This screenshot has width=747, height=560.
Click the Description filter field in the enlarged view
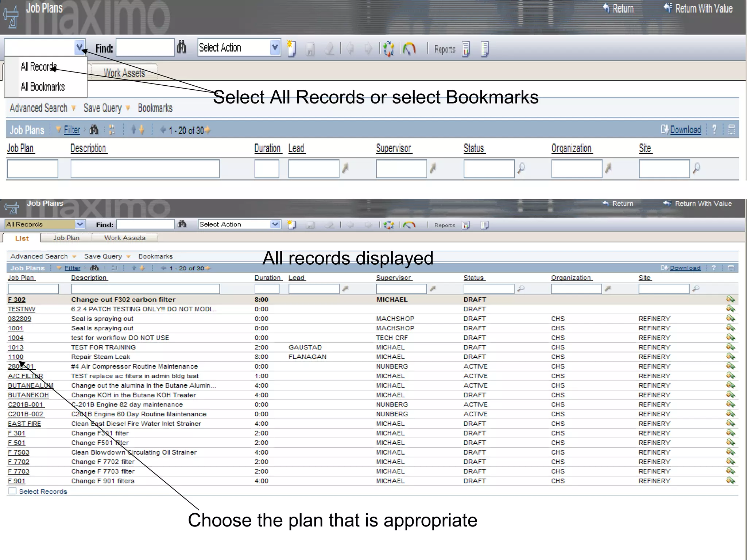145,169
